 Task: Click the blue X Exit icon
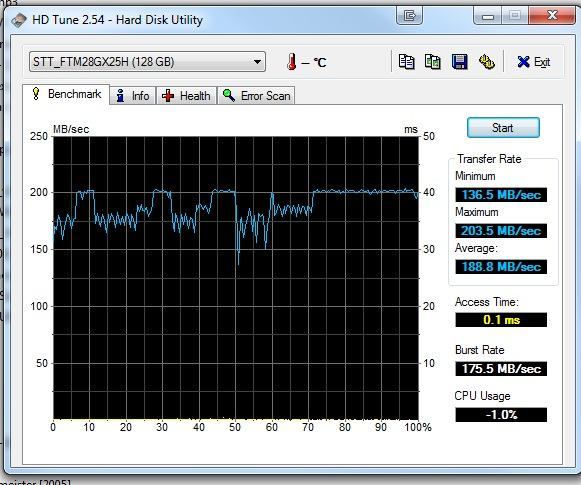523,62
